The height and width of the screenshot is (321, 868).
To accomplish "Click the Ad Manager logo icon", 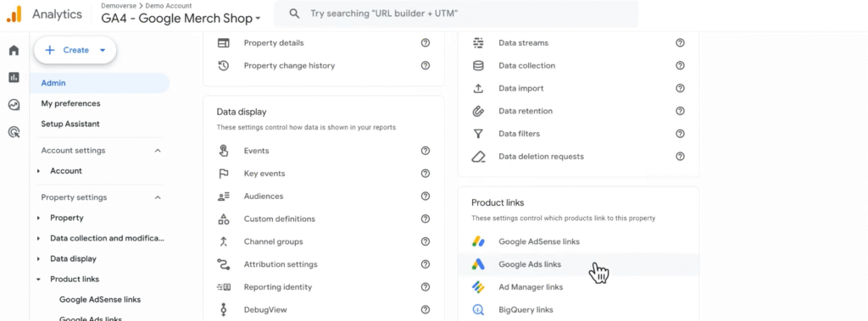I will pyautogui.click(x=478, y=286).
